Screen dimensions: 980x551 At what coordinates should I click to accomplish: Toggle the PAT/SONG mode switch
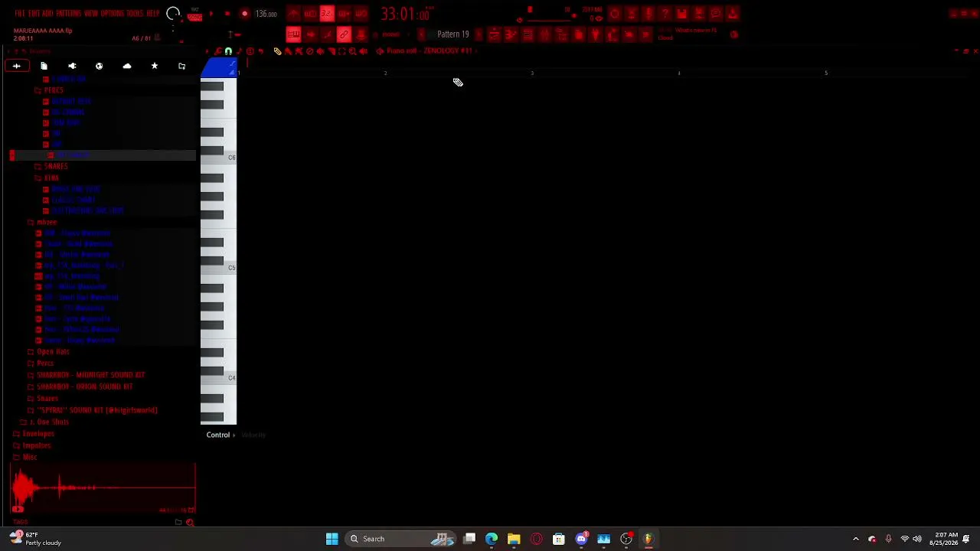pos(194,15)
